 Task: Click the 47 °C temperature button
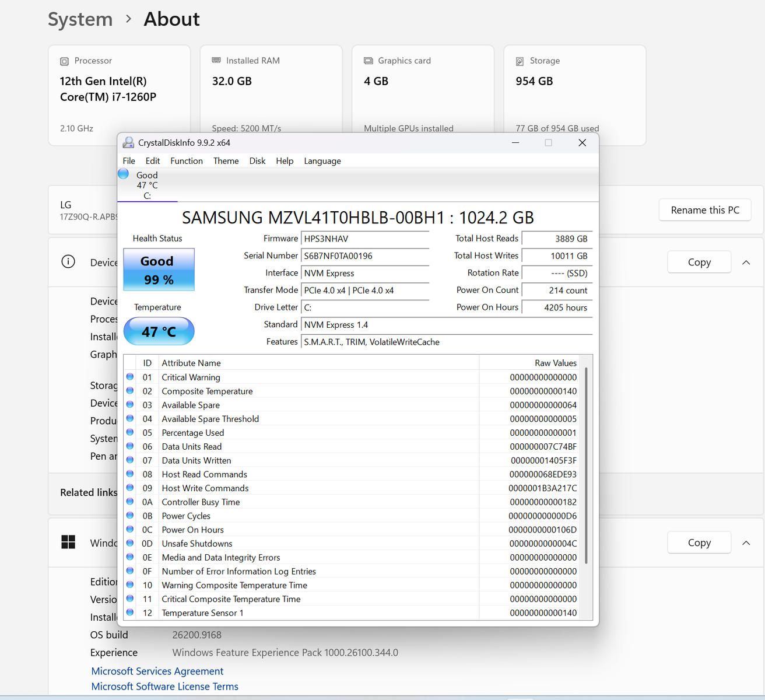[159, 331]
